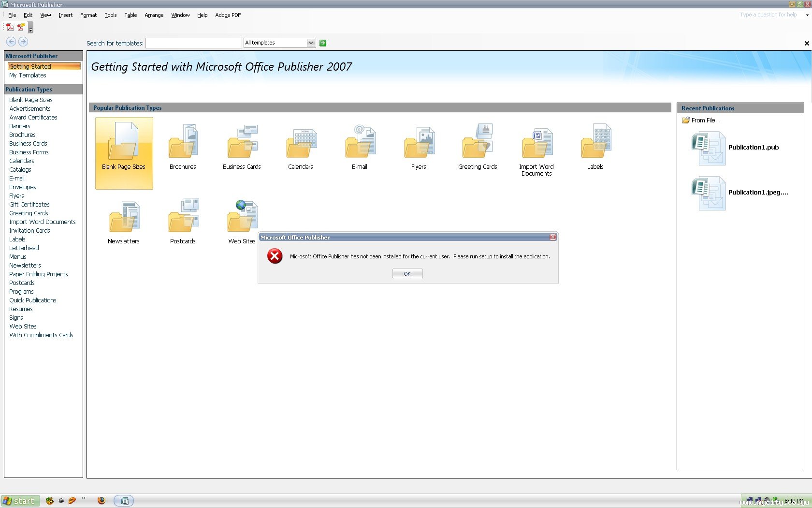This screenshot has height=508, width=812.
Task: Open My Templates in the sidebar
Action: [28, 75]
